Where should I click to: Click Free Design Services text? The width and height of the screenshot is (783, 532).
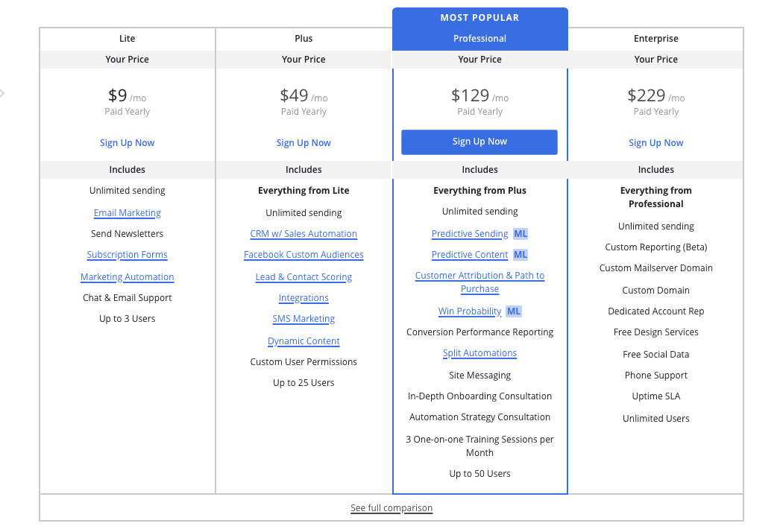coord(656,332)
